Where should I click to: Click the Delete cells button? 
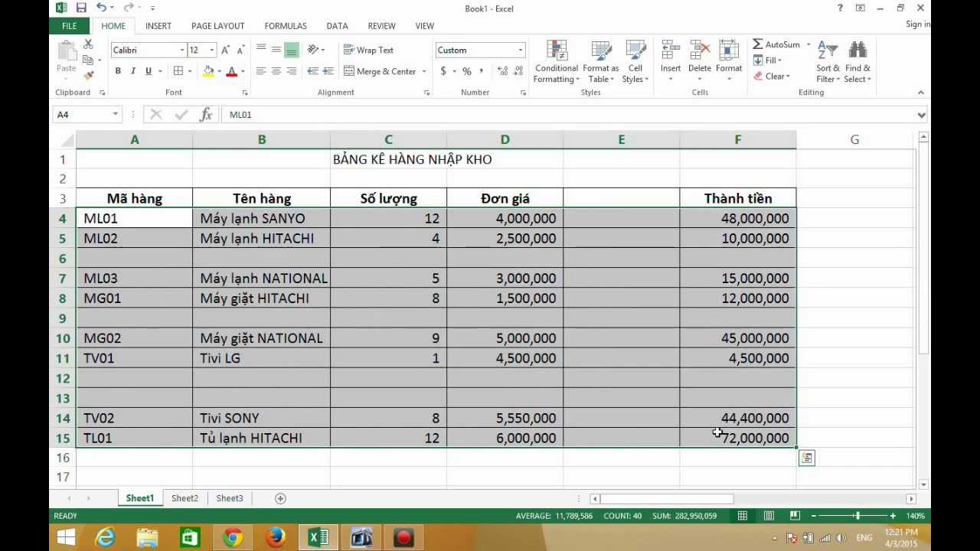(x=700, y=61)
